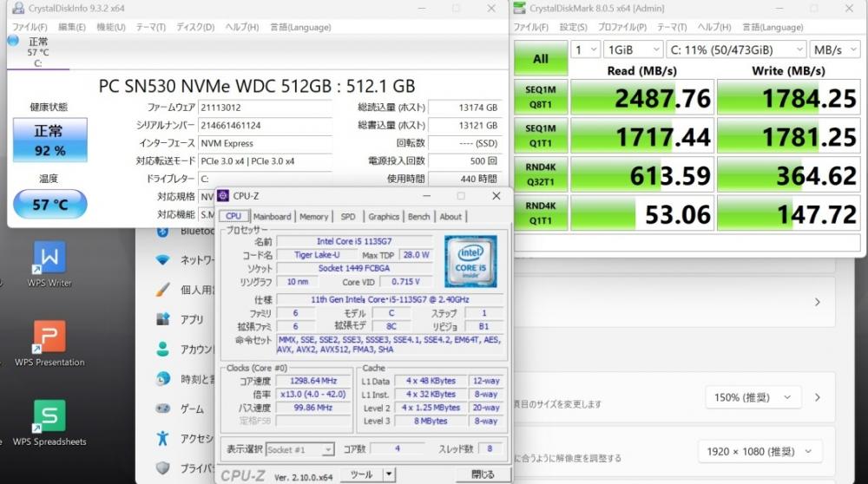Switch to the Memory tab in CPU-Z
The width and height of the screenshot is (868, 484).
point(314,216)
